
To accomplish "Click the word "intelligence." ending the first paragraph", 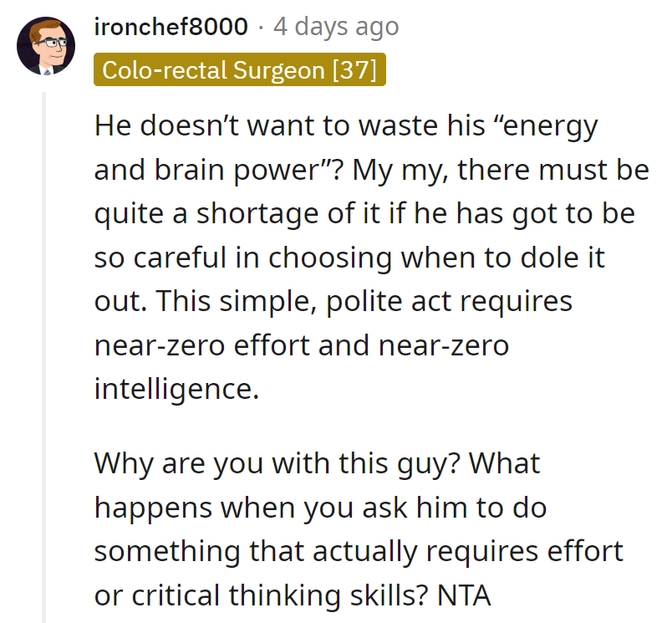I will point(176,387).
